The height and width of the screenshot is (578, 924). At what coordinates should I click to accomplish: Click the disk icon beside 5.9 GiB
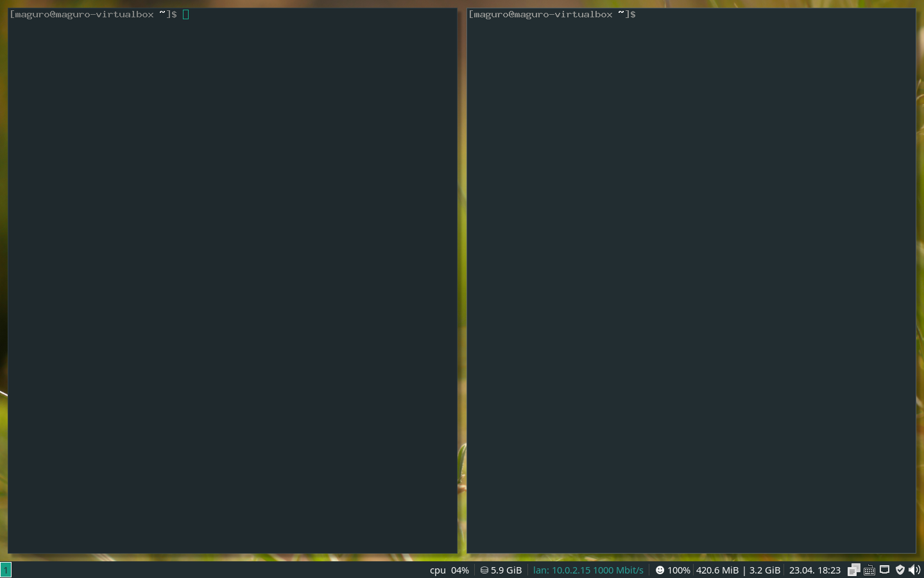tap(484, 570)
